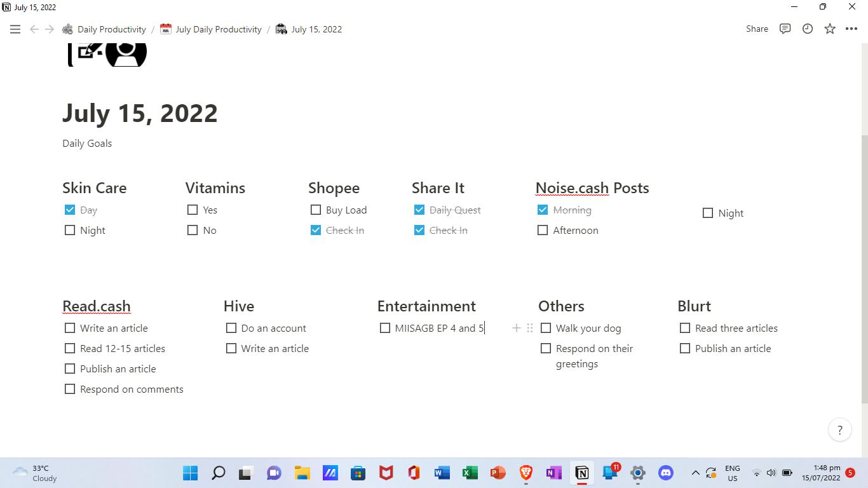Check the Write an article box under Read.cash
868x488 pixels.
pyautogui.click(x=70, y=328)
